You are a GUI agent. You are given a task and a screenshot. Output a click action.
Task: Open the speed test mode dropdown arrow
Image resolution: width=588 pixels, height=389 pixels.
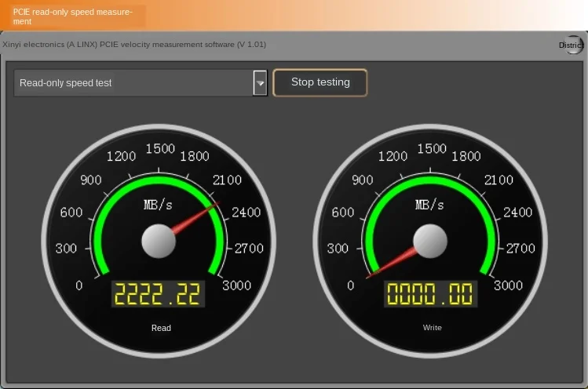click(x=260, y=83)
